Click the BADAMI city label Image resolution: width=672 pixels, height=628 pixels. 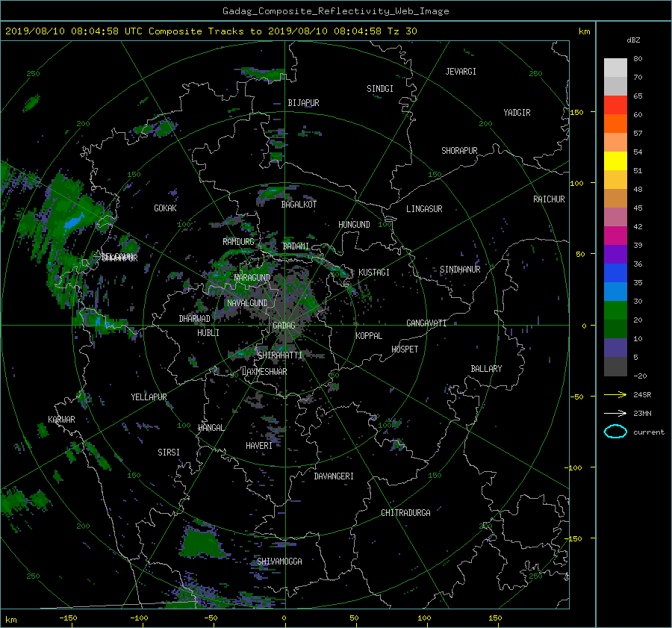point(296,246)
